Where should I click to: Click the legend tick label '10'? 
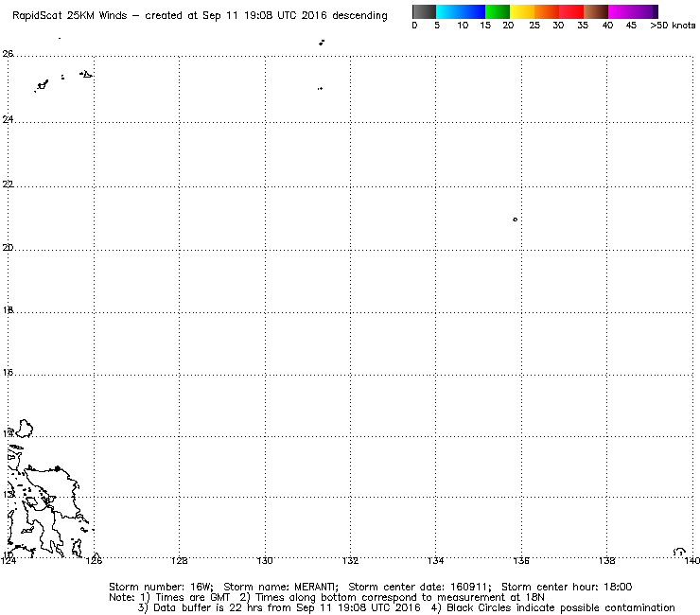tap(463, 26)
